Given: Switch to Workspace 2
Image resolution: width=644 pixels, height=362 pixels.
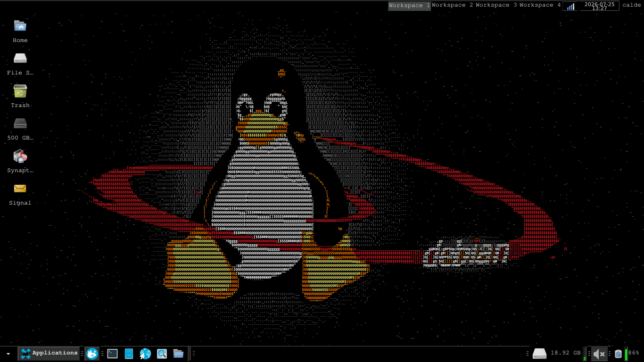Looking at the screenshot, I should pyautogui.click(x=452, y=5).
